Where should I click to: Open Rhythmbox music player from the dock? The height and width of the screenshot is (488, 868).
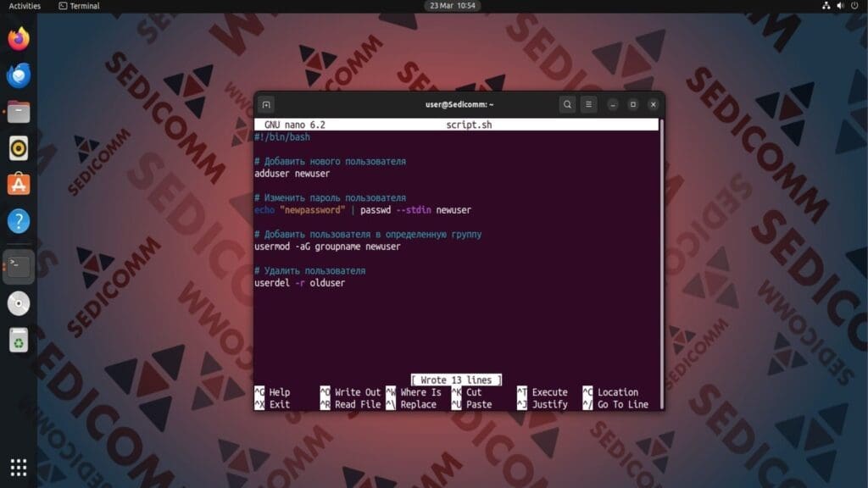click(17, 148)
